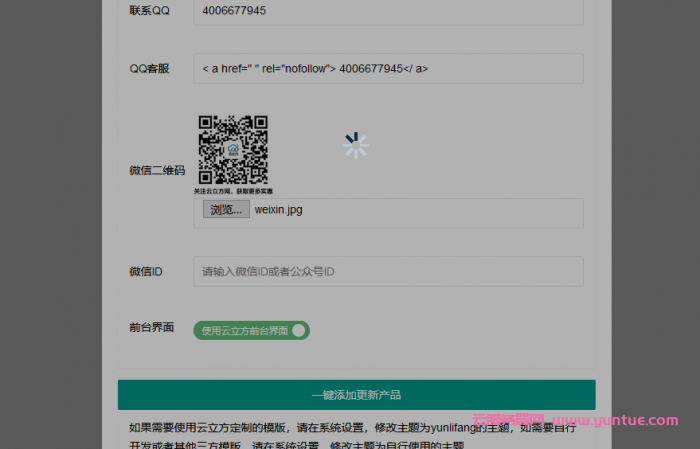Click the logo in the QR code center

click(x=233, y=149)
